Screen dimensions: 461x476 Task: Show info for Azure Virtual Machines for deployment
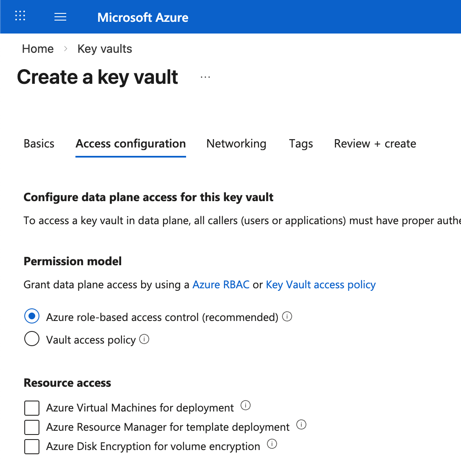(246, 405)
